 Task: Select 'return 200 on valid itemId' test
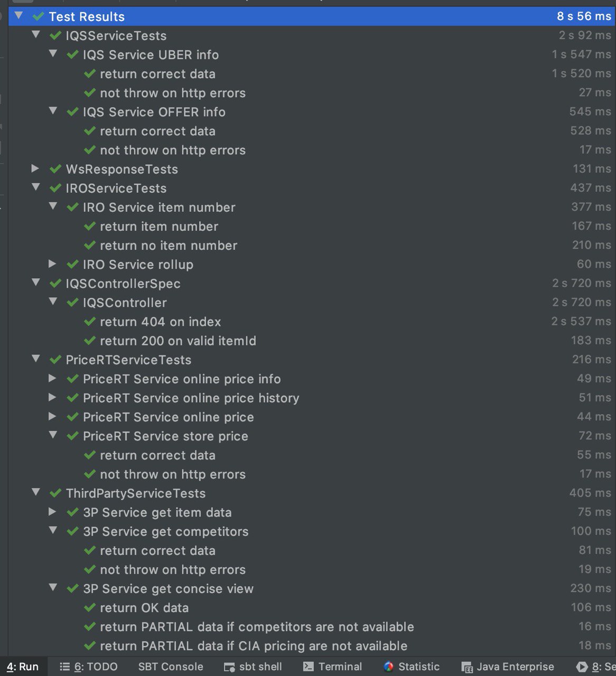pyautogui.click(x=312, y=341)
